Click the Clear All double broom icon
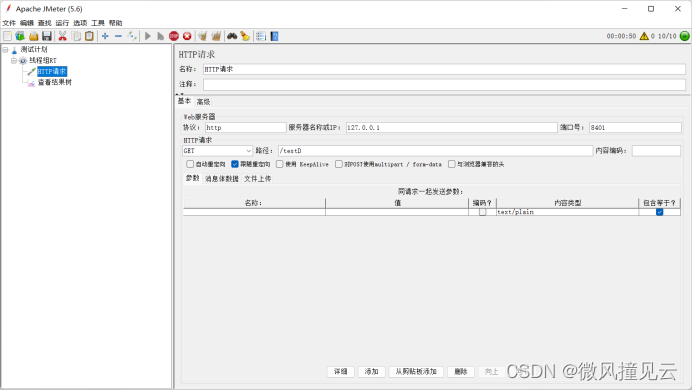692x390 pixels. click(216, 36)
